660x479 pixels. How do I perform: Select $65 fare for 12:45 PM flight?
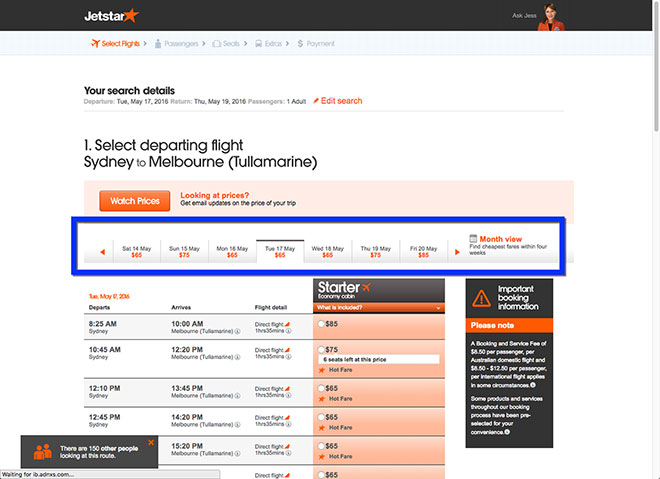click(321, 417)
